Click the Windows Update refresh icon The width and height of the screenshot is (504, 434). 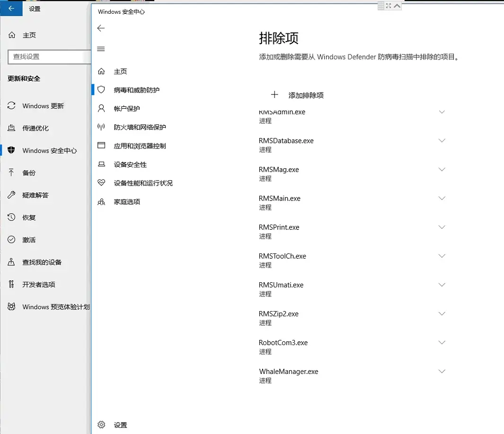tap(11, 105)
